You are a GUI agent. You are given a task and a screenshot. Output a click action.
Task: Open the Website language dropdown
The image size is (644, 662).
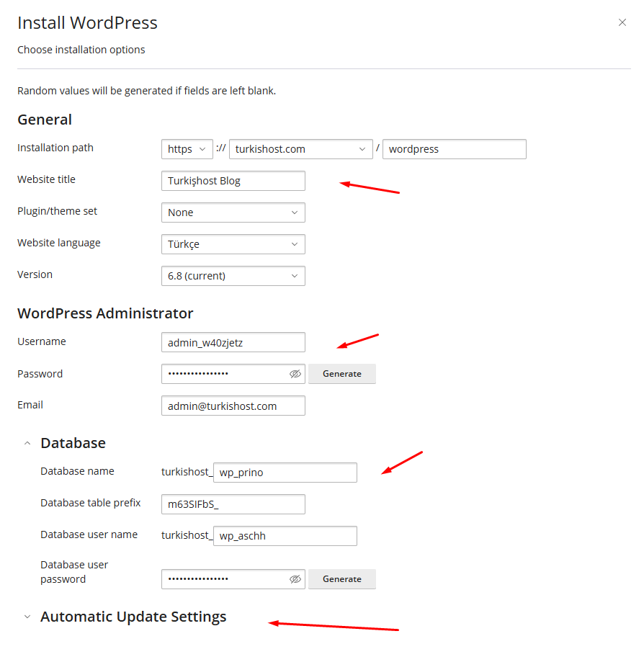(233, 244)
